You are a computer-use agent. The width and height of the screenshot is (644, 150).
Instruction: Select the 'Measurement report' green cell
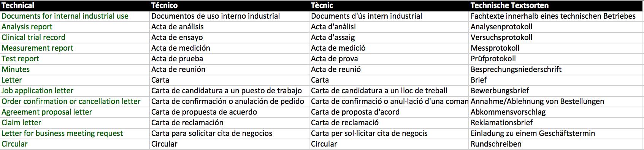pyautogui.click(x=75, y=48)
